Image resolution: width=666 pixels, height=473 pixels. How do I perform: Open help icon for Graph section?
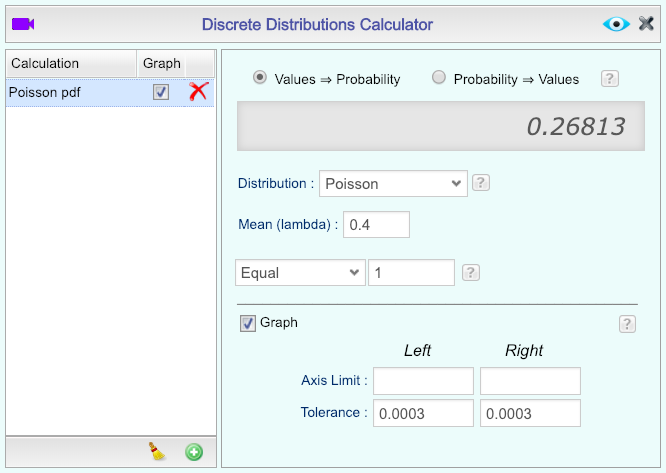coord(627,323)
